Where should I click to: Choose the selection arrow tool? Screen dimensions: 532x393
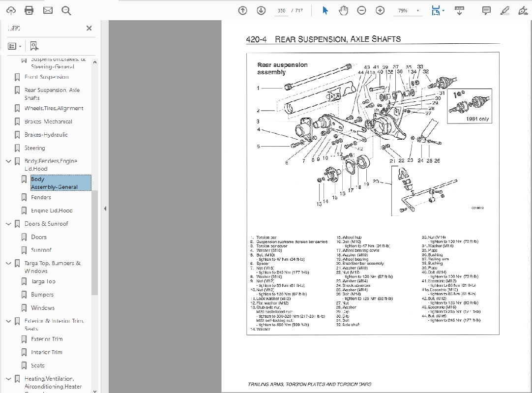point(325,10)
